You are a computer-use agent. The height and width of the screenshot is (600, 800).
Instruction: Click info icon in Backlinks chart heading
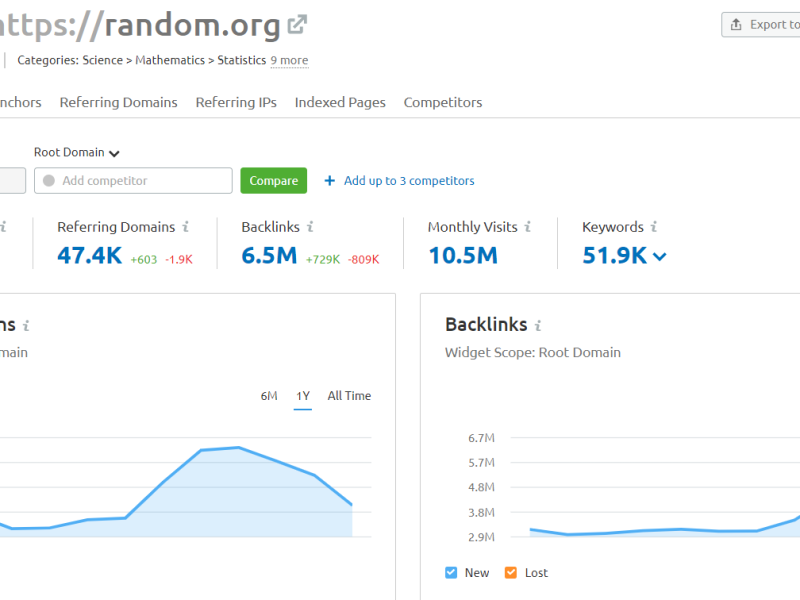pos(538,326)
